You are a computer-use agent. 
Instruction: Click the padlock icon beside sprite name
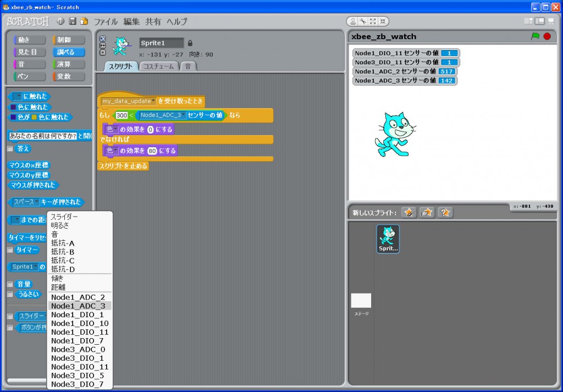[x=190, y=43]
